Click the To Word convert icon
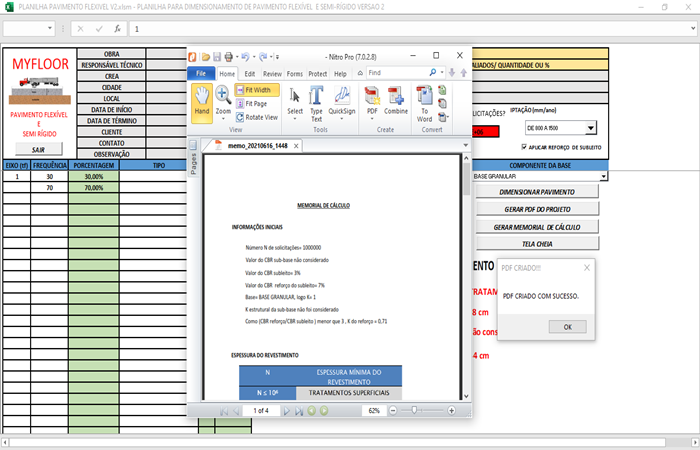Image resolution: width=700 pixels, height=450 pixels. click(x=425, y=102)
